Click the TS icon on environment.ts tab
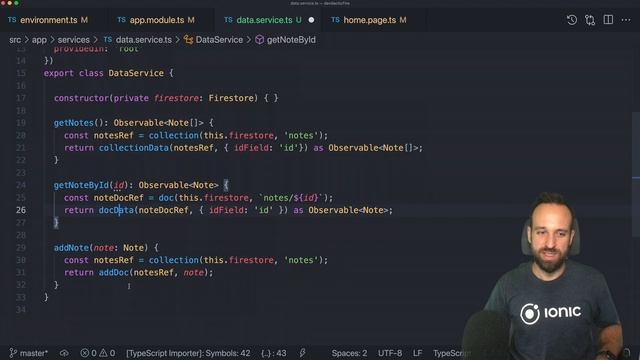The width and height of the screenshot is (640, 360). [x=12, y=20]
